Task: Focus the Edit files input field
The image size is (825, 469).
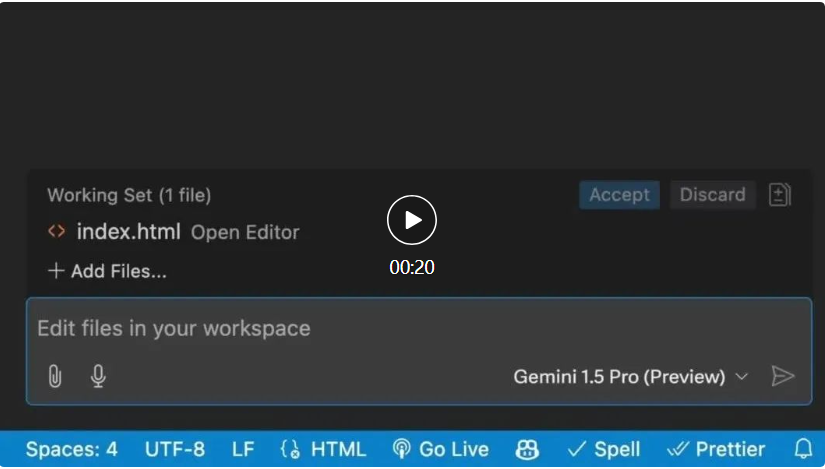Action: (x=400, y=328)
